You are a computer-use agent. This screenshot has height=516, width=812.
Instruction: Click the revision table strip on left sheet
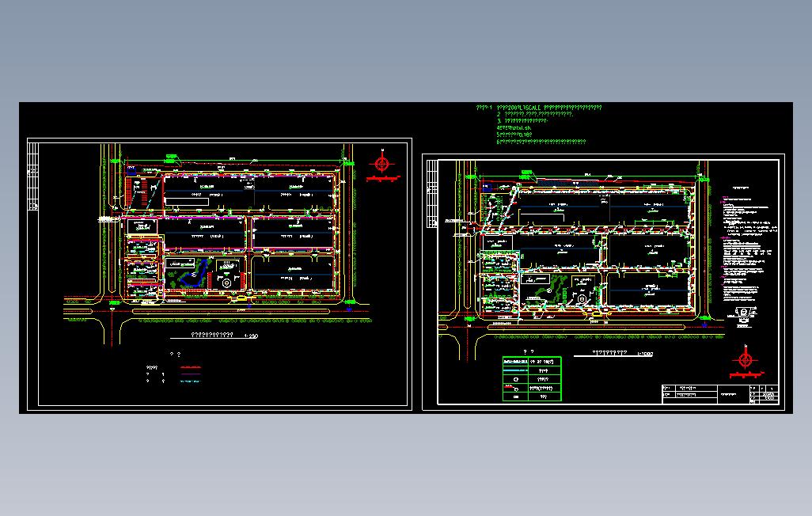[x=32, y=176]
